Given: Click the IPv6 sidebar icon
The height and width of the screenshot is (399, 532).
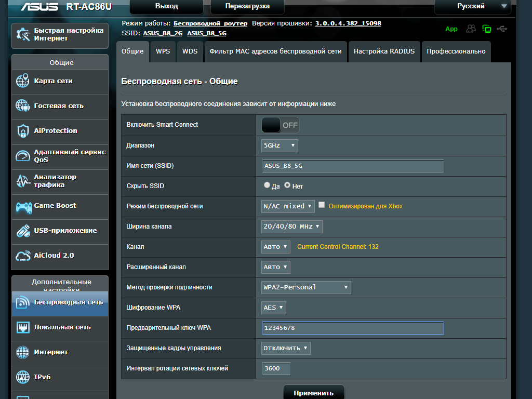Looking at the screenshot, I should click(23, 377).
